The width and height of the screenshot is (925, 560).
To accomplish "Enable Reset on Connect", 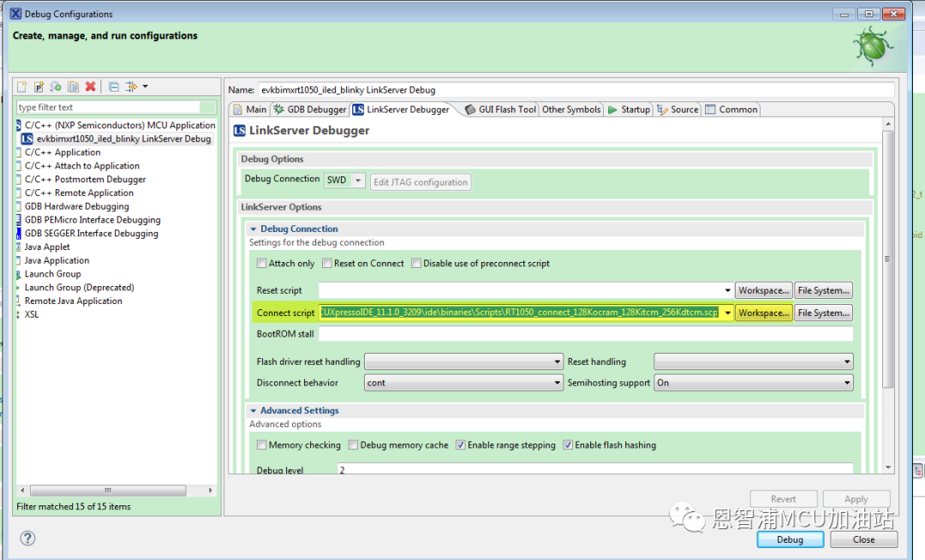I will click(327, 264).
